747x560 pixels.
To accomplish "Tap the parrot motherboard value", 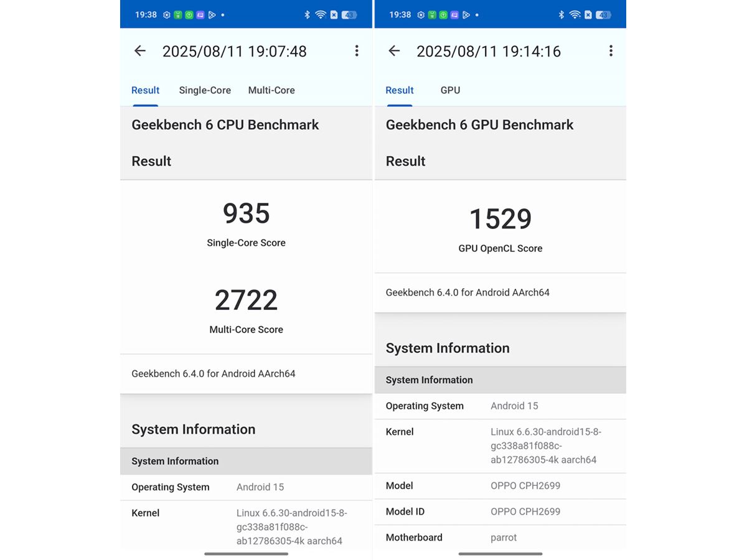I will (504, 538).
